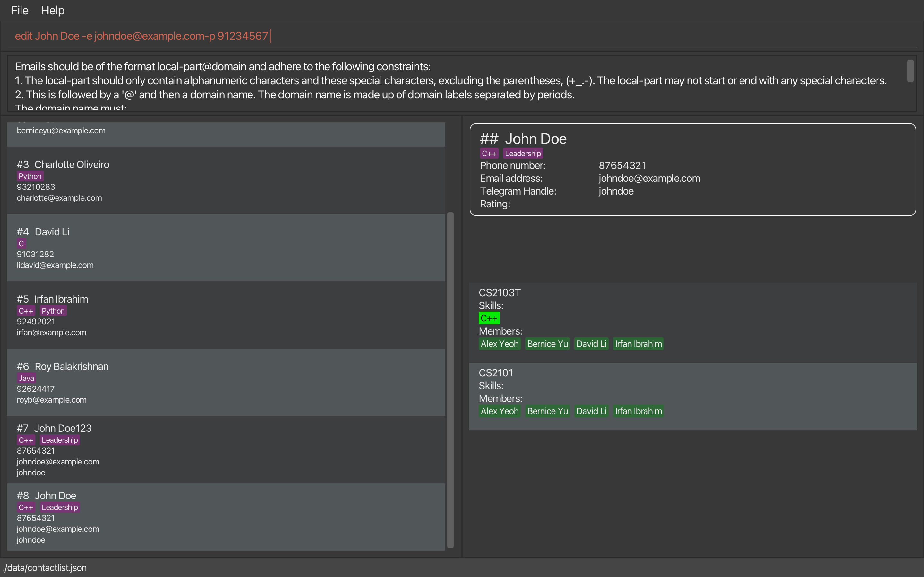Click Alex Yeoh member tag in CS2101

[500, 411]
